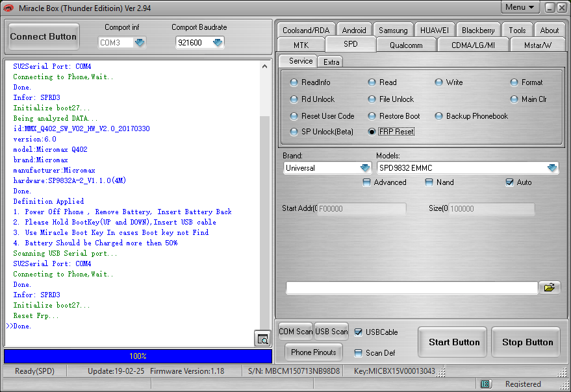Image resolution: width=571 pixels, height=392 pixels.
Task: Click the COM Scan button
Action: (296, 331)
